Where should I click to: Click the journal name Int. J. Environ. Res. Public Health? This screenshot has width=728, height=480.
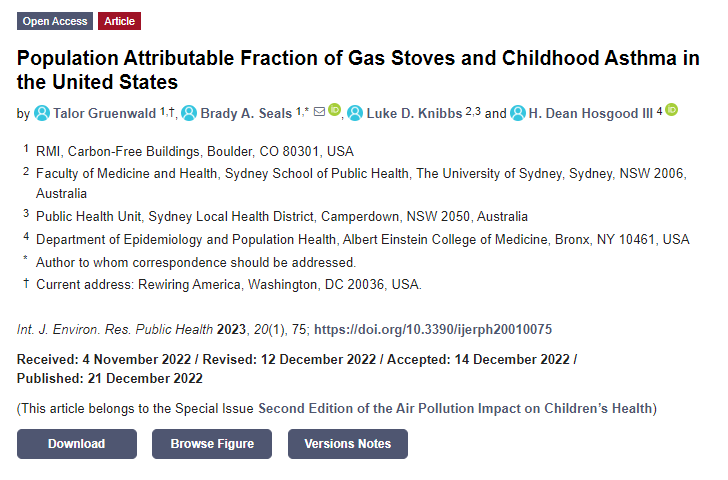tap(115, 329)
